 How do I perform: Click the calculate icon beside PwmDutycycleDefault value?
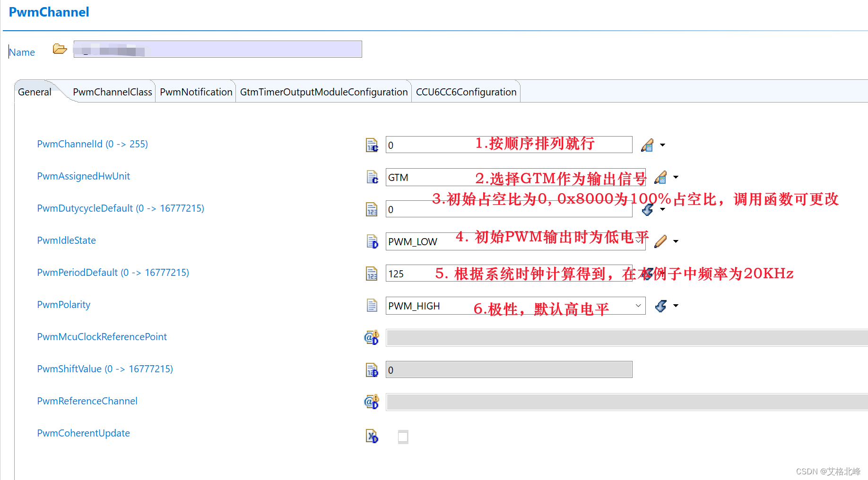click(647, 209)
